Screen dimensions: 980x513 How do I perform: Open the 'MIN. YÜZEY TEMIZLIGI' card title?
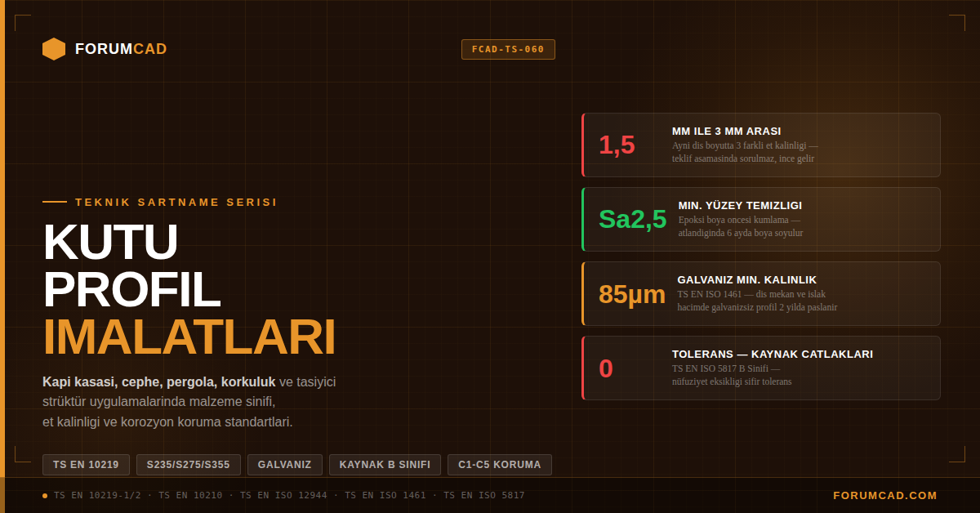pyautogui.click(x=740, y=205)
